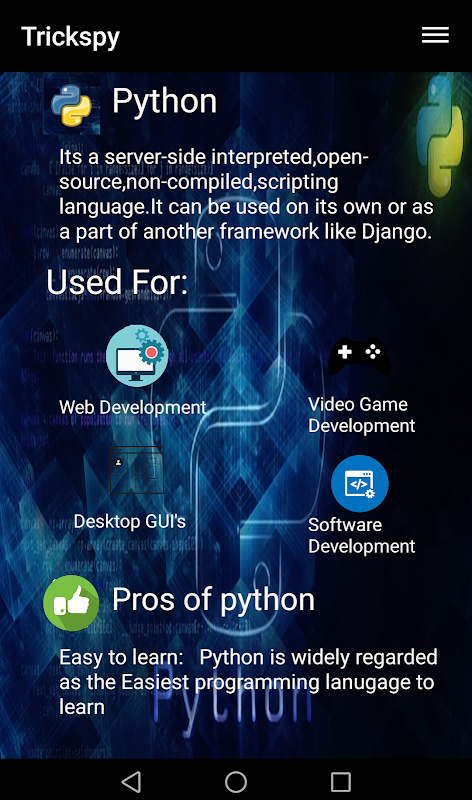Tap the Software Development code icon
The image size is (472, 800).
click(x=360, y=483)
